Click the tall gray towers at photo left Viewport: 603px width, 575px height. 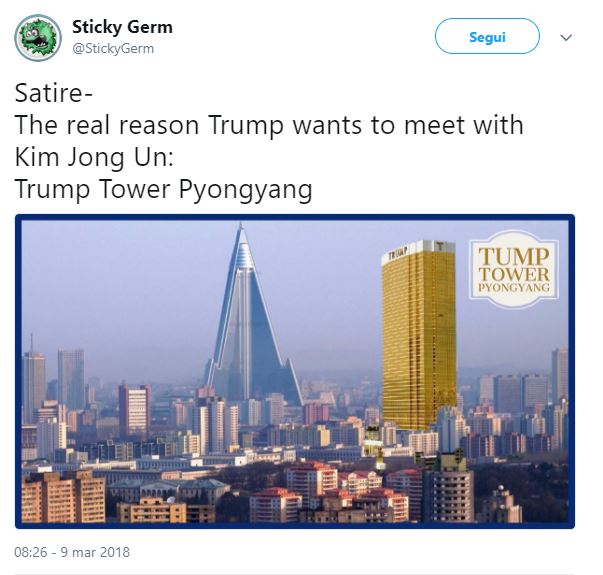point(54,381)
